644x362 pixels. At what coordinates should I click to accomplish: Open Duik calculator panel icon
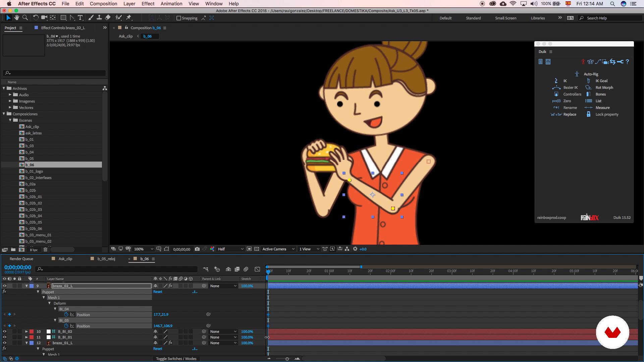tap(548, 62)
